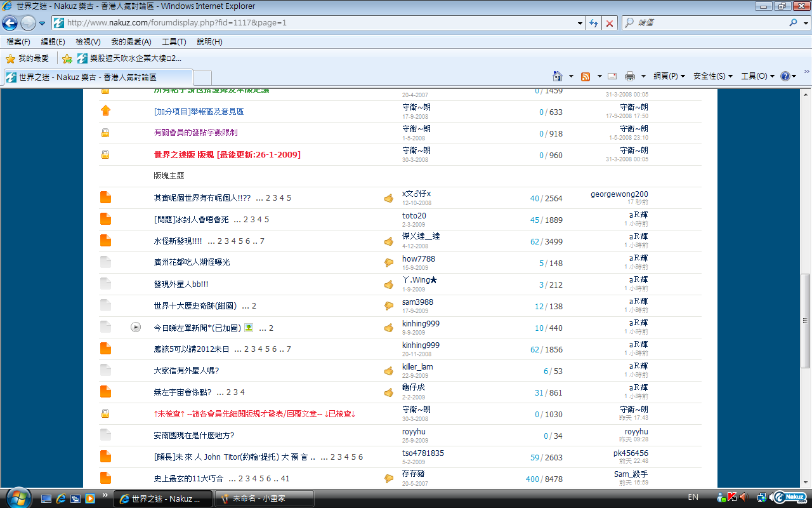Image resolution: width=812 pixels, height=508 pixels.
Task: Click the Read Mail envelope icon
Action: coord(612,76)
